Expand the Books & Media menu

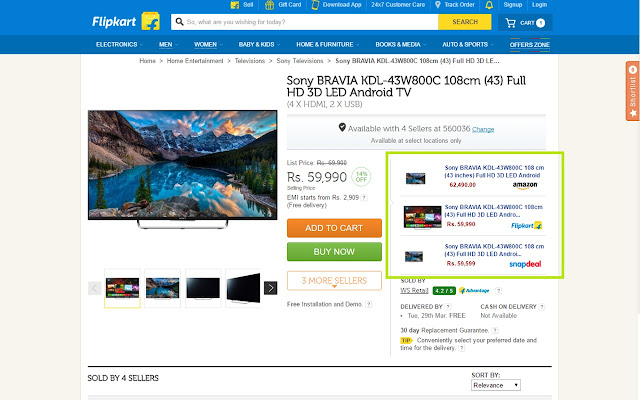pyautogui.click(x=400, y=44)
